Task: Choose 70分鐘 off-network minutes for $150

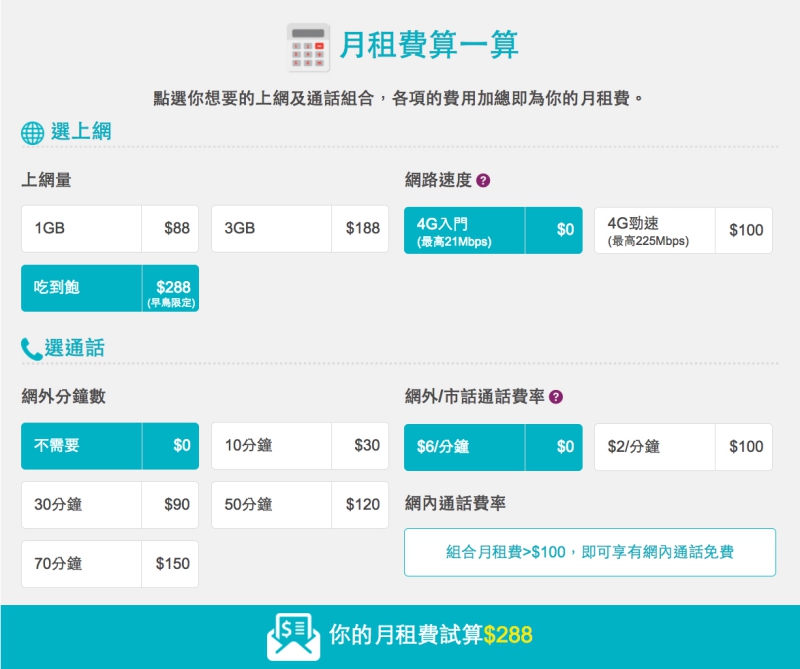Action: click(110, 564)
